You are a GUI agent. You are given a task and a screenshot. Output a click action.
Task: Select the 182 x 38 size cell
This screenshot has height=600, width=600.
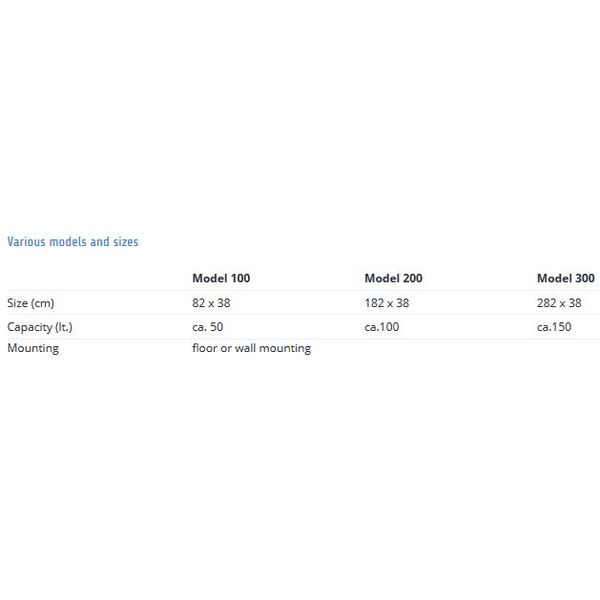(x=387, y=303)
